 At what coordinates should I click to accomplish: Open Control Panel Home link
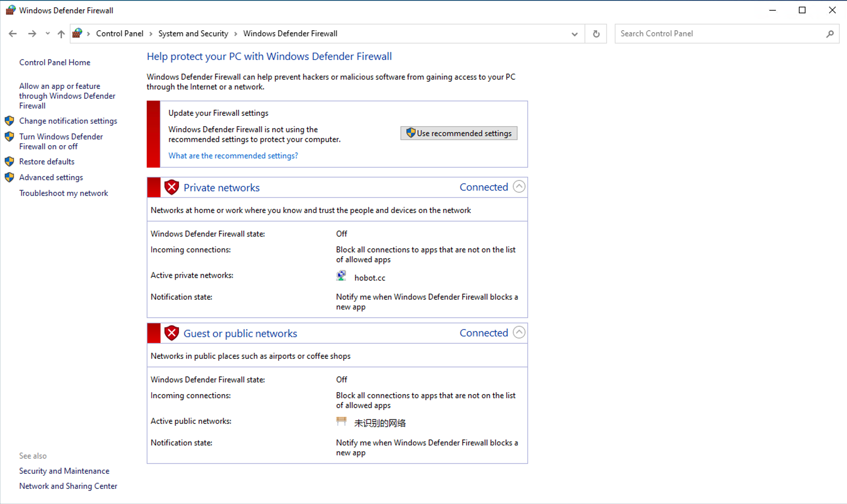tap(55, 62)
